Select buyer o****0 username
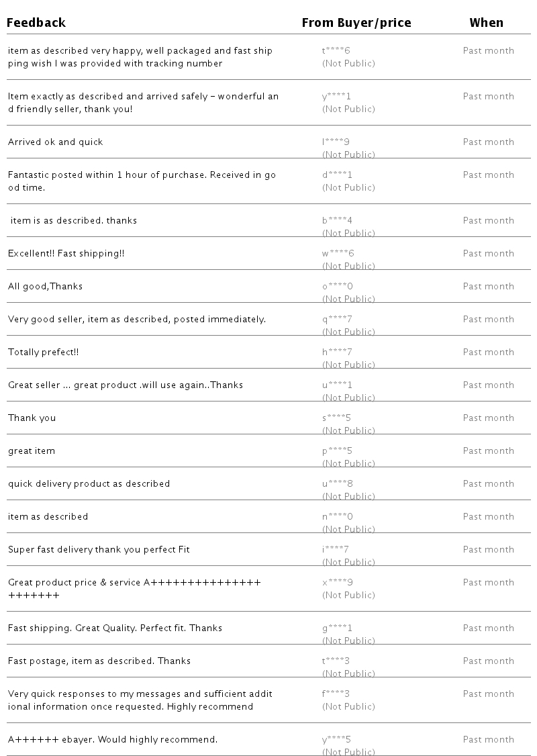The image size is (537, 756). click(x=338, y=287)
